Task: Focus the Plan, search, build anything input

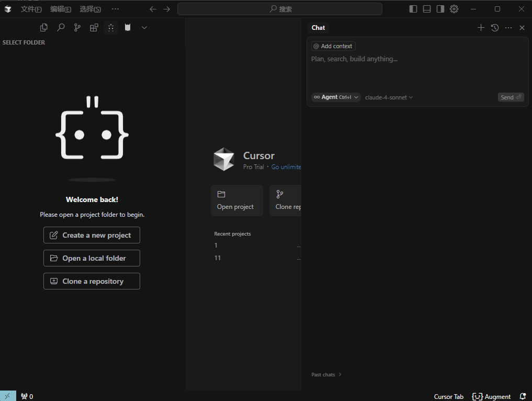Action: pyautogui.click(x=417, y=59)
